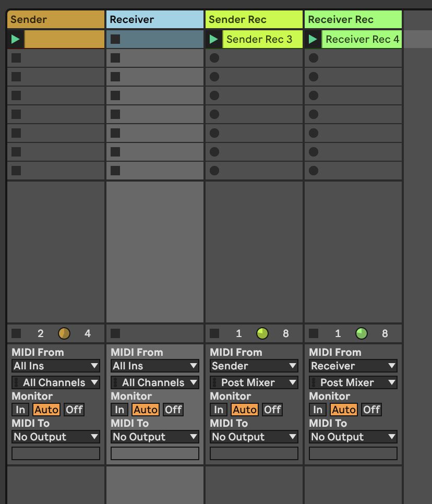432x504 pixels.
Task: Set Sender track Monitor to In
Action: tap(20, 410)
